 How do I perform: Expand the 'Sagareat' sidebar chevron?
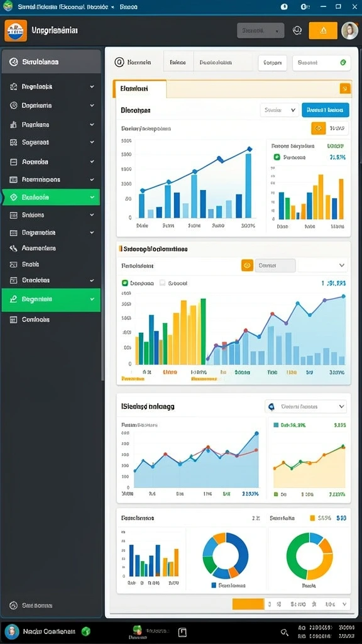click(x=92, y=143)
